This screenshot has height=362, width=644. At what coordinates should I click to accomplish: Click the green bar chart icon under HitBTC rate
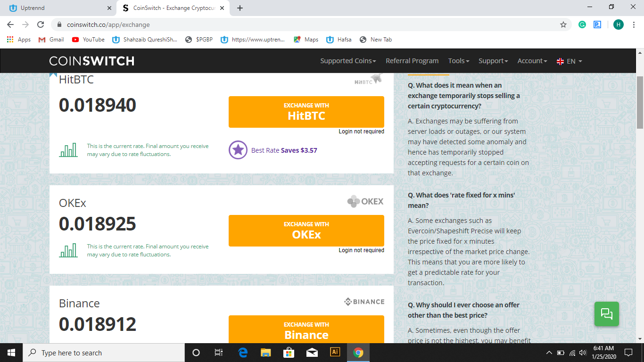[68, 150]
